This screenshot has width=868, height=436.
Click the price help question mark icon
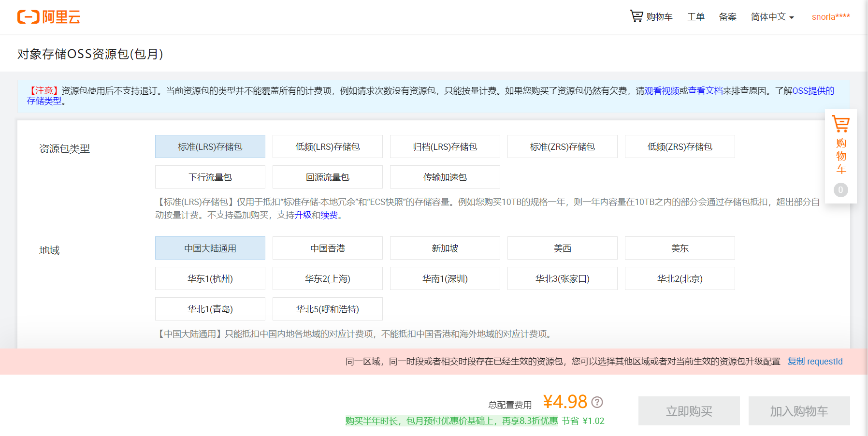pos(597,402)
